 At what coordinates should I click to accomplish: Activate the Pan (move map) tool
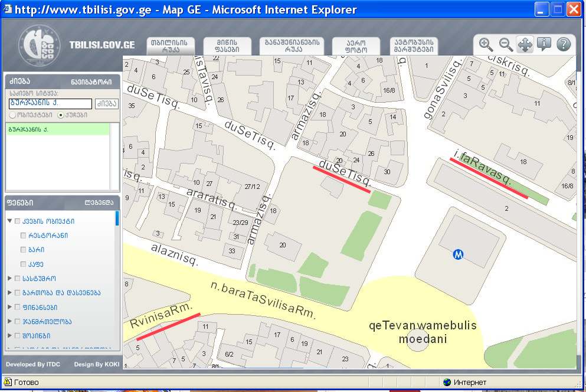coord(525,44)
